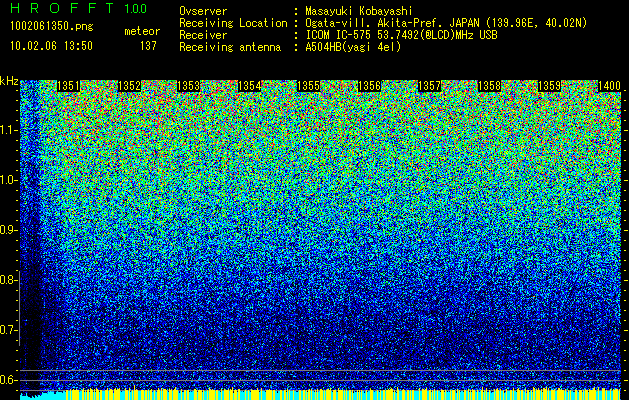Click the Receiving antenna field label
This screenshot has height=400, width=629.
pos(230,47)
